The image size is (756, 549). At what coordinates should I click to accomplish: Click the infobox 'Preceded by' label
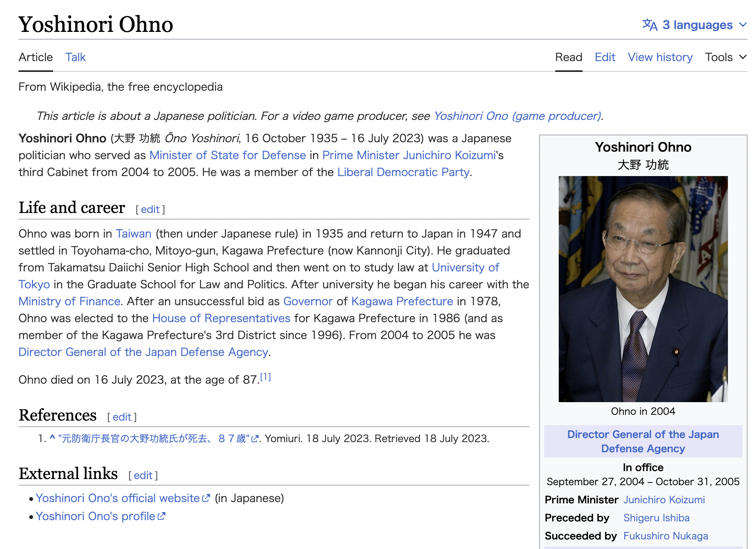click(577, 518)
